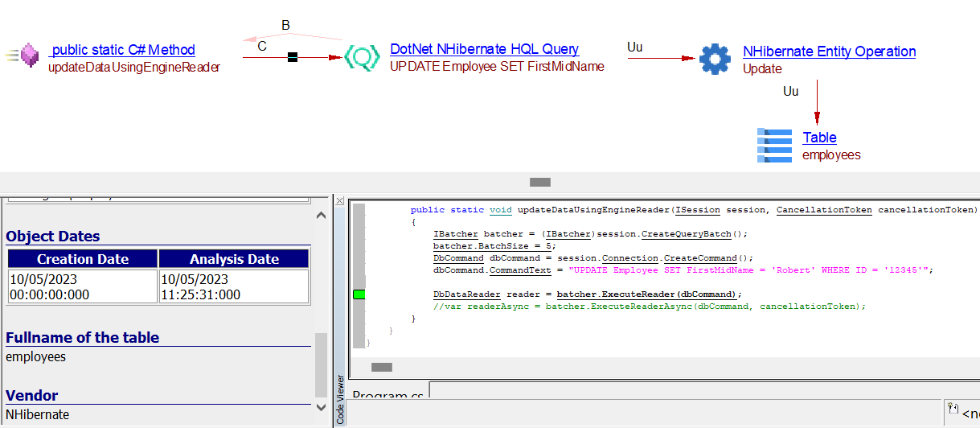
Task: Open the NHibernate Entity Operation link
Action: [829, 51]
